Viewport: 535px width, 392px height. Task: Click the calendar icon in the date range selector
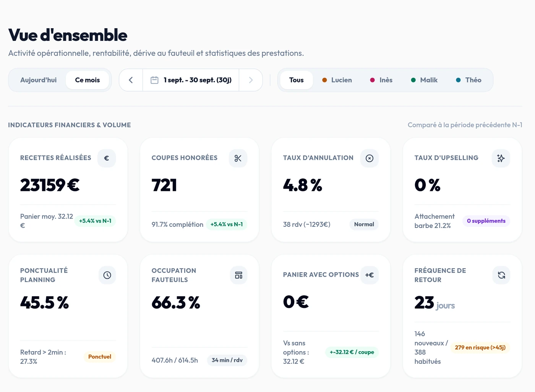(x=154, y=80)
